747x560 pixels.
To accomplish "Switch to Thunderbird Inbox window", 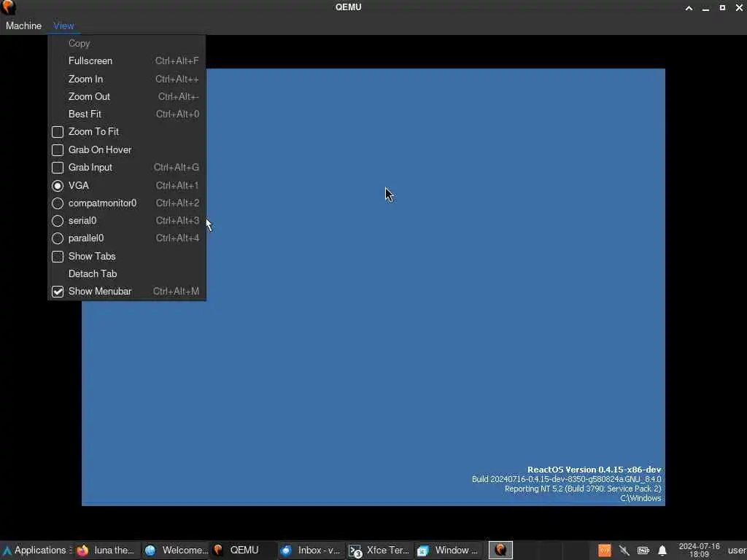I will 311,551.
